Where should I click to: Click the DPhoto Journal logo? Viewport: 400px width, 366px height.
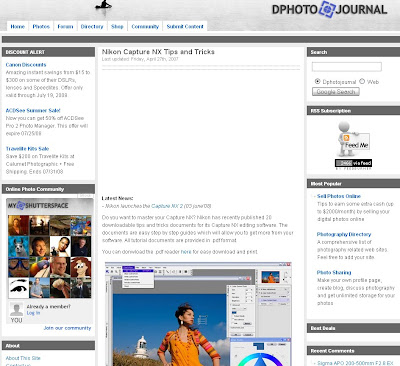(x=329, y=9)
